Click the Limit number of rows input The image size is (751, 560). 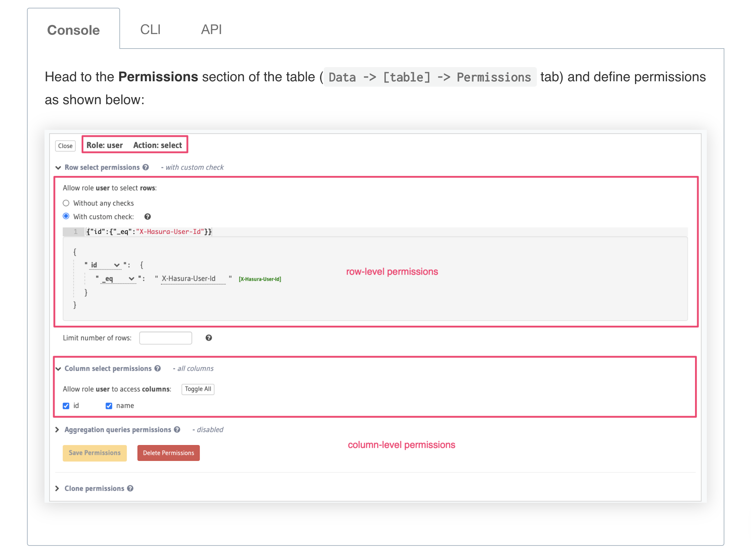pyautogui.click(x=166, y=338)
